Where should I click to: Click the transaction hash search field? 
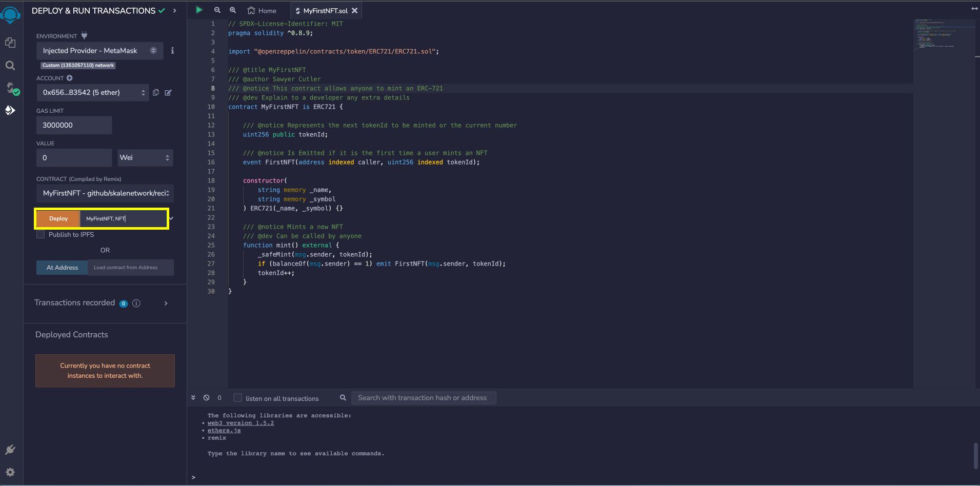point(422,398)
